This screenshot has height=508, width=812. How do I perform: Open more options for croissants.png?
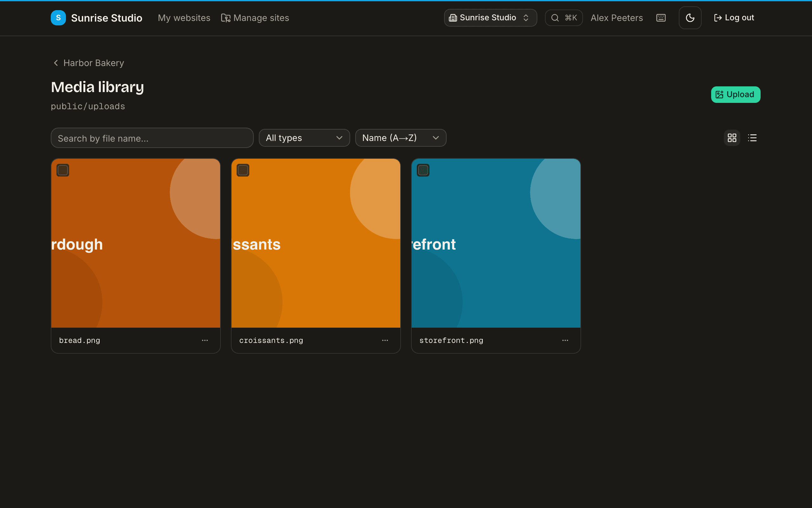click(385, 340)
